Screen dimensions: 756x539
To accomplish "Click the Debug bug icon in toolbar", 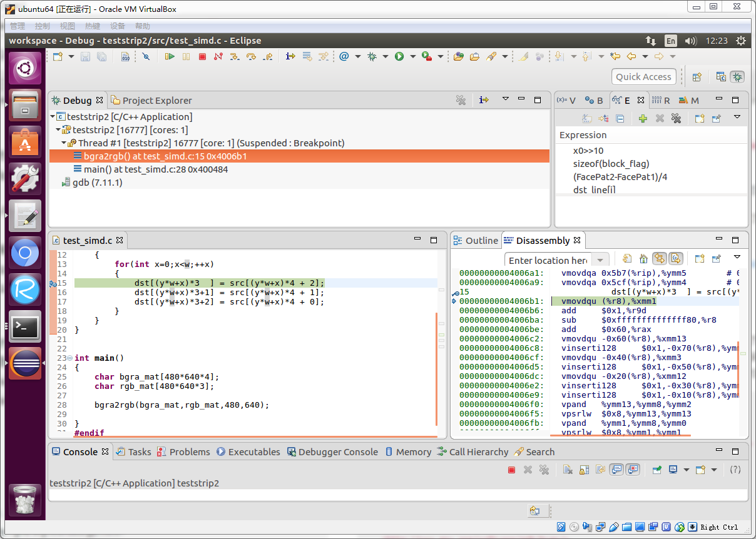I will point(372,56).
